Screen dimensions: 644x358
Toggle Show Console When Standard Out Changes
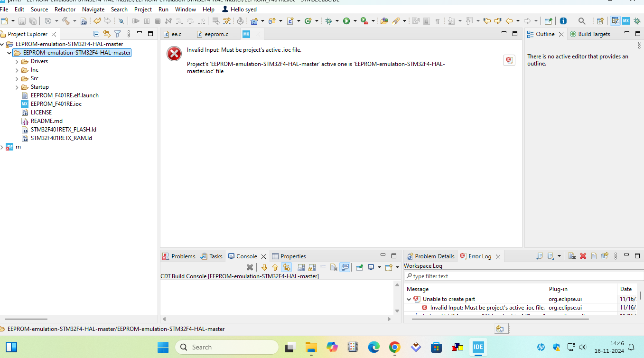pos(345,267)
